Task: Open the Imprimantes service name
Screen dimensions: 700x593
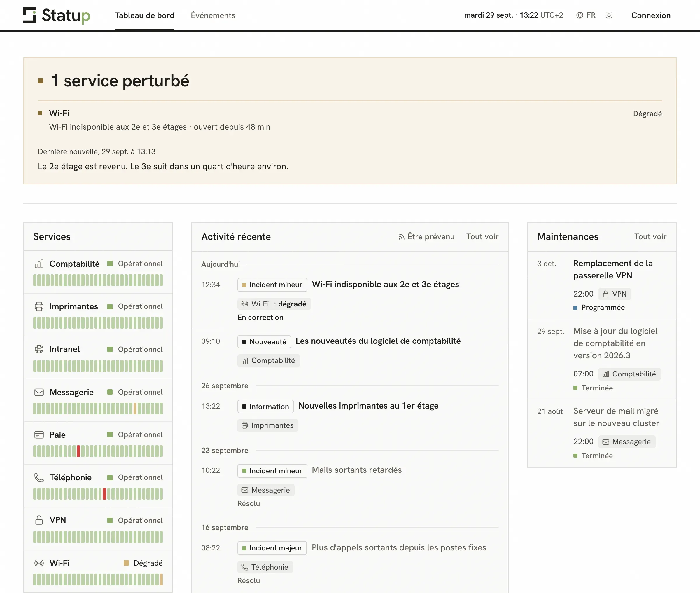Action: (x=73, y=307)
